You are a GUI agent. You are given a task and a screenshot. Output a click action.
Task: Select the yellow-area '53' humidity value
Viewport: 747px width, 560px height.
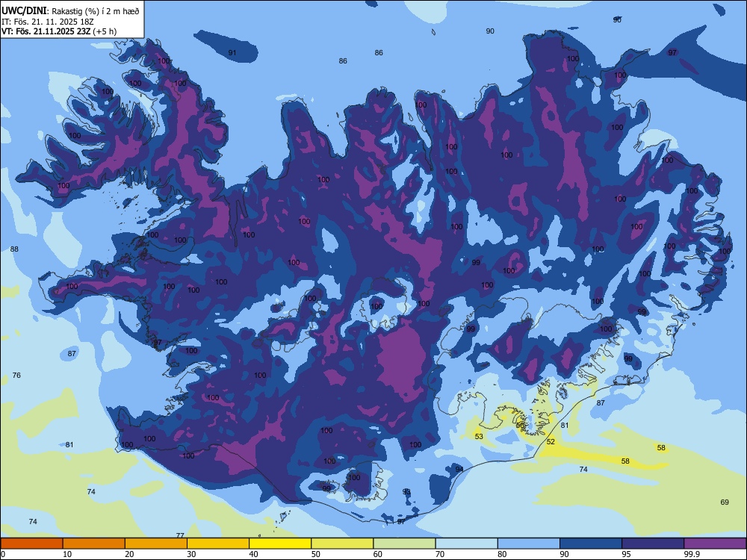point(479,436)
